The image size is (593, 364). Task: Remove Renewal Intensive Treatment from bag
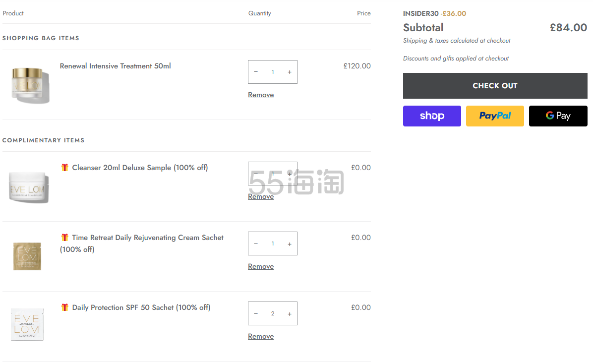[x=261, y=95]
